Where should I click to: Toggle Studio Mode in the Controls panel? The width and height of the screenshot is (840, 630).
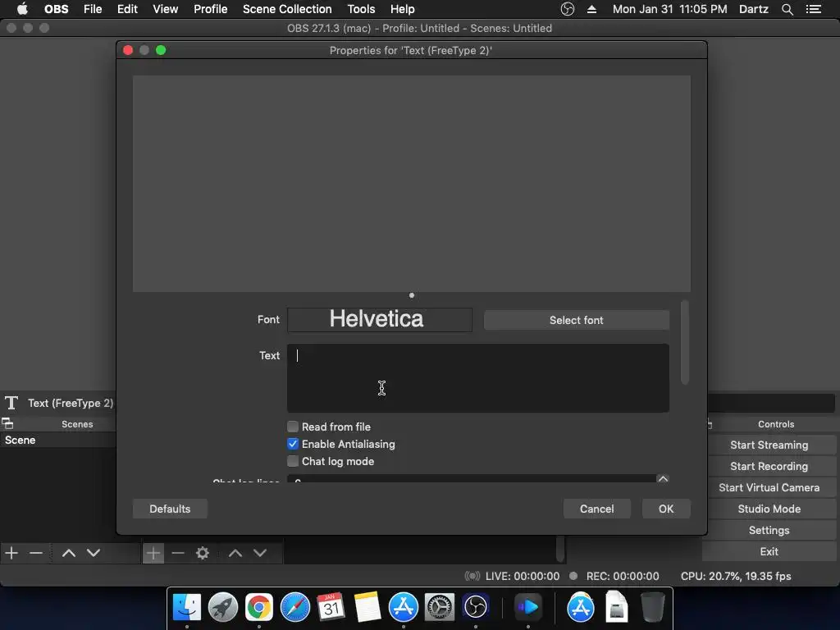769,509
